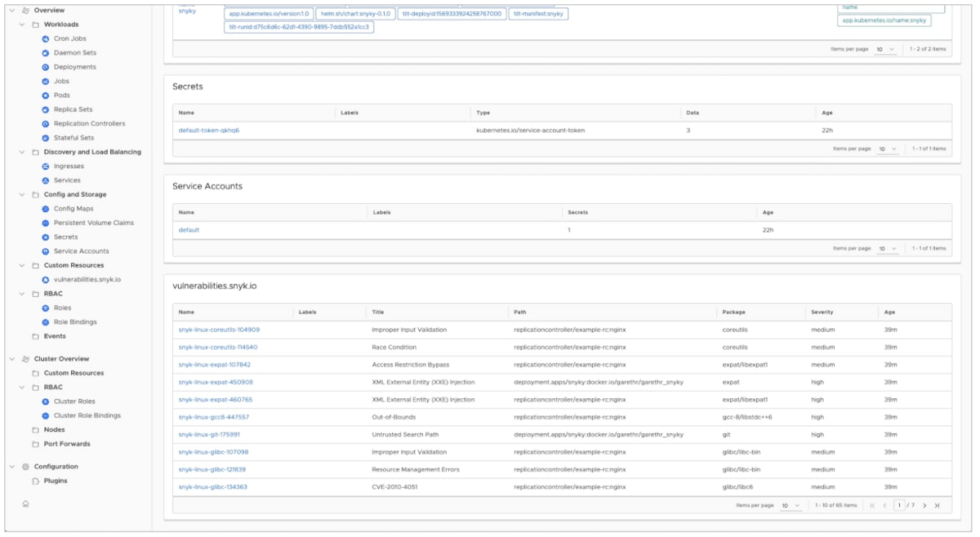The height and width of the screenshot is (537, 980).
Task: Select the Custom Resources item under Cluster Overview
Action: coord(73,373)
